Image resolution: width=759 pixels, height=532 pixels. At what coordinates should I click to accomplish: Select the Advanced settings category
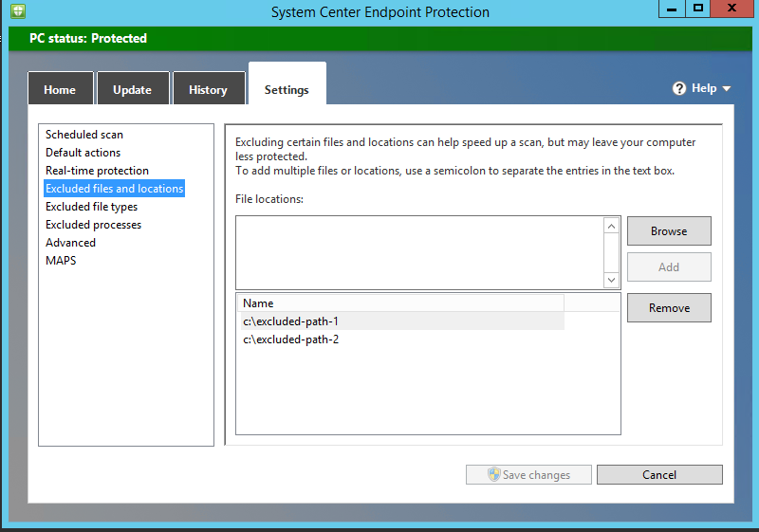coord(70,243)
